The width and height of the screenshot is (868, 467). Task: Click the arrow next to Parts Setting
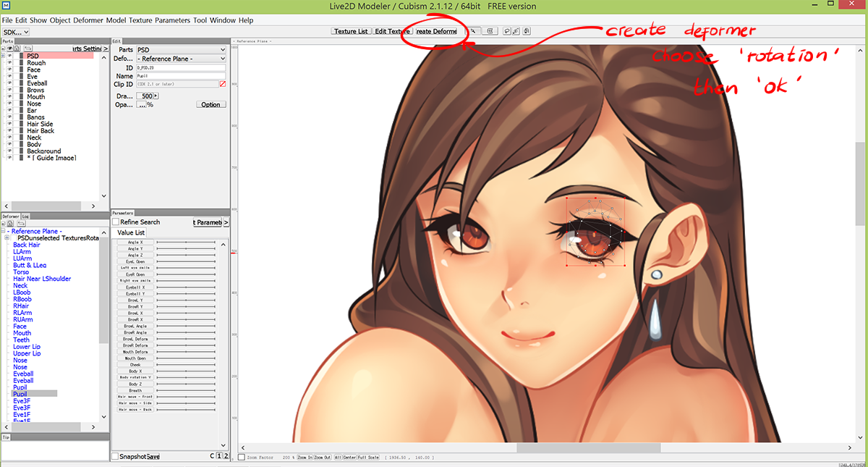pos(106,49)
